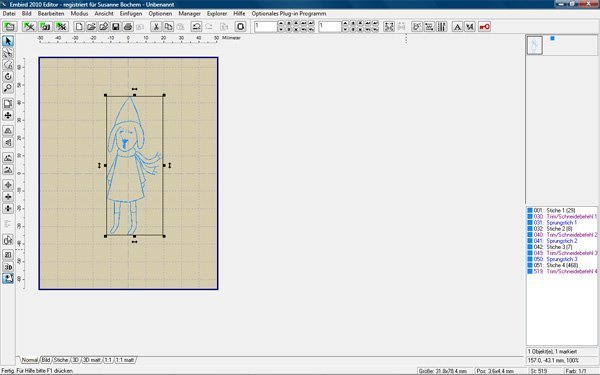The image size is (600, 375).
Task: Switch to the 3D view tab
Action: point(76,360)
